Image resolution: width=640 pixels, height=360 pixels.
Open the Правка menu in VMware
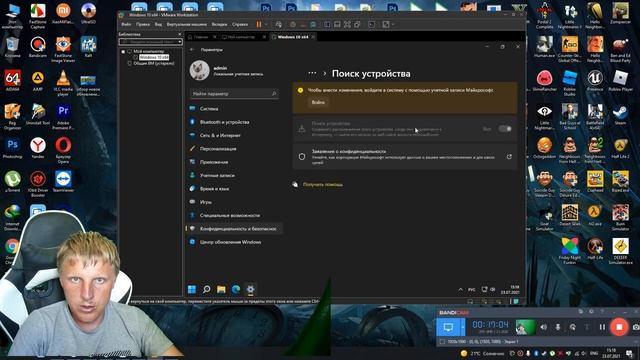click(x=143, y=24)
